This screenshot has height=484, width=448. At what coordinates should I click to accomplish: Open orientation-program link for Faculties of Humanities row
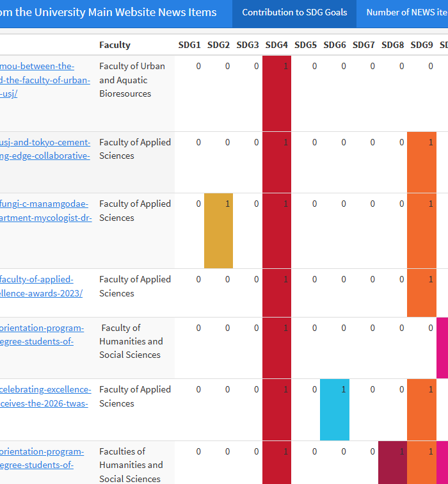pyautogui.click(x=42, y=451)
